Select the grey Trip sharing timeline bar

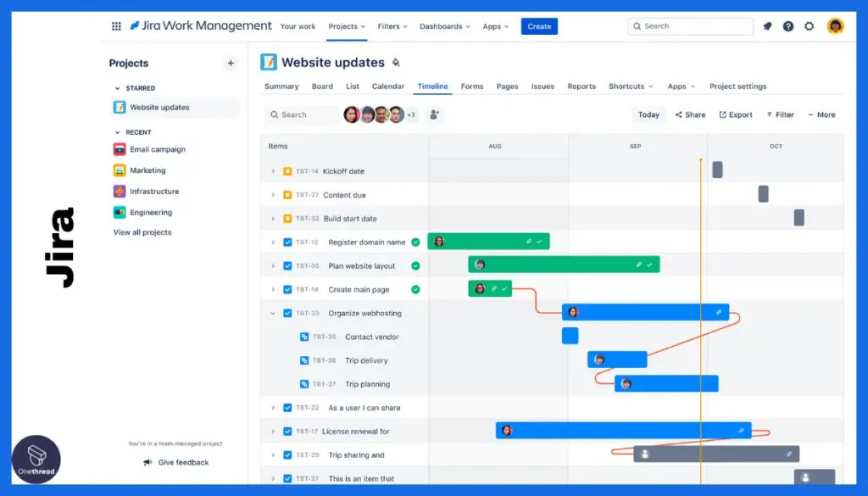(716, 454)
